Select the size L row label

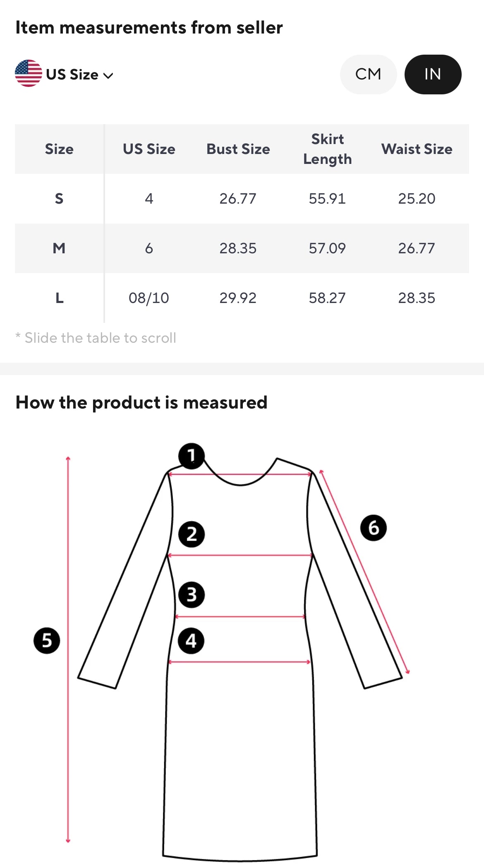click(x=59, y=298)
